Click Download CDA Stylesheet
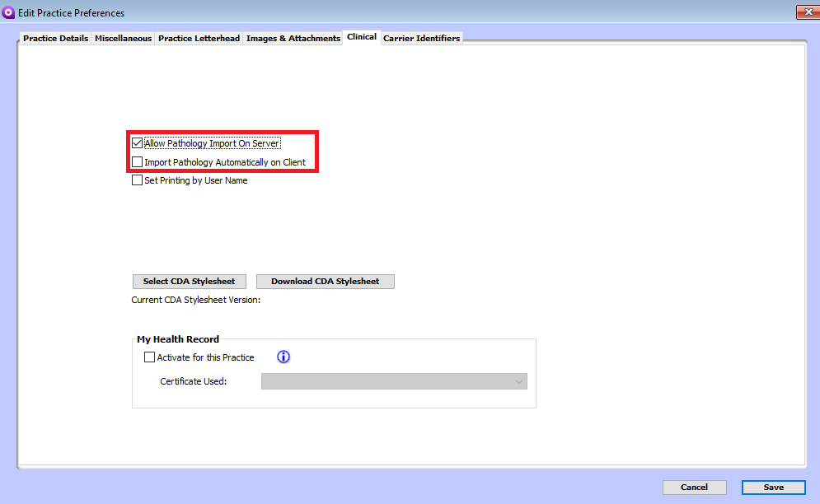This screenshot has width=820, height=504. click(325, 281)
